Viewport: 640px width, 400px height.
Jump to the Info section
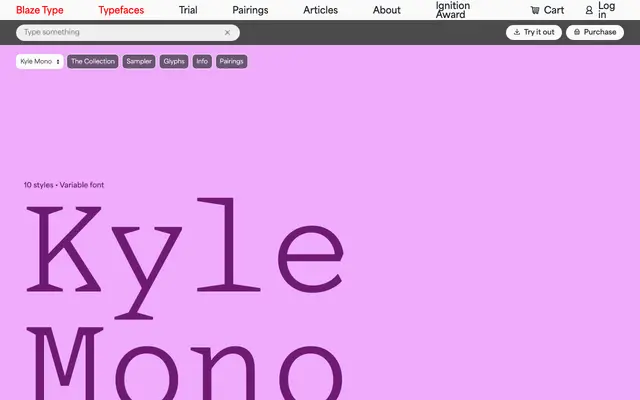(x=202, y=62)
